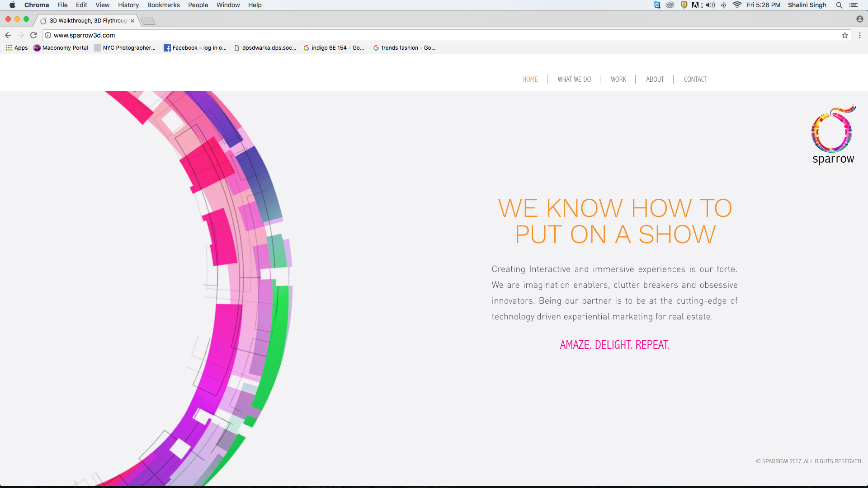Open the Bookmarks menu
Screen dimensions: 868x488
tap(163, 5)
